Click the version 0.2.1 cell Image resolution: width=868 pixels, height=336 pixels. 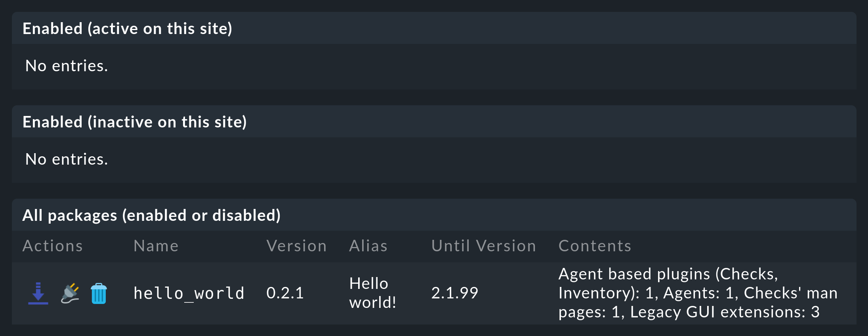(284, 293)
